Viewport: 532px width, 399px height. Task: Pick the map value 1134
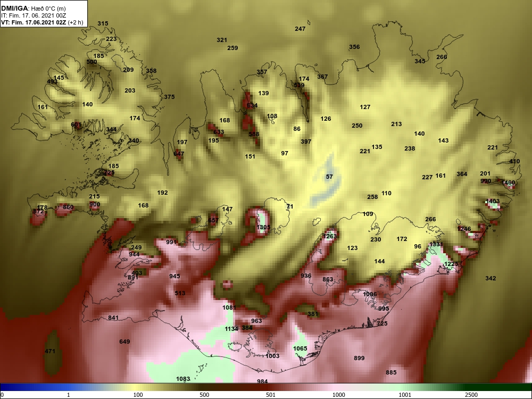tap(231, 329)
